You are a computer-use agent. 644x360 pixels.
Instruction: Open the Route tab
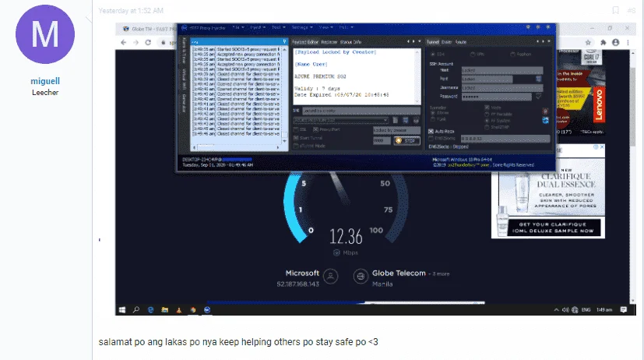coord(460,42)
